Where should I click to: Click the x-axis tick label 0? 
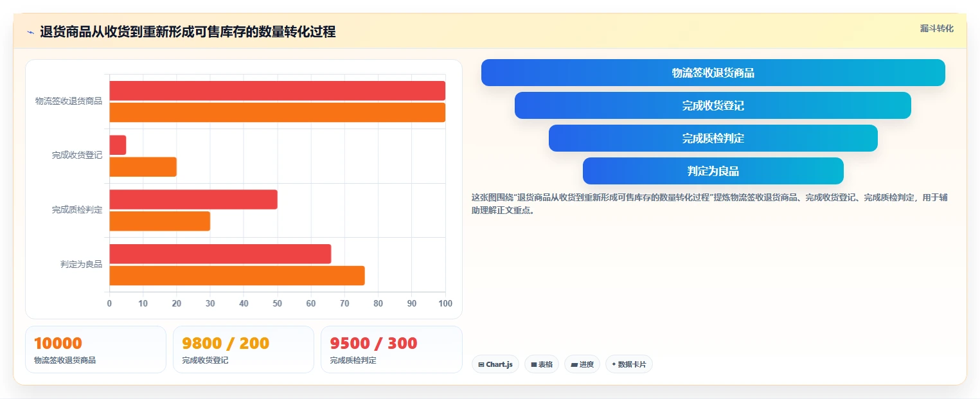109,303
